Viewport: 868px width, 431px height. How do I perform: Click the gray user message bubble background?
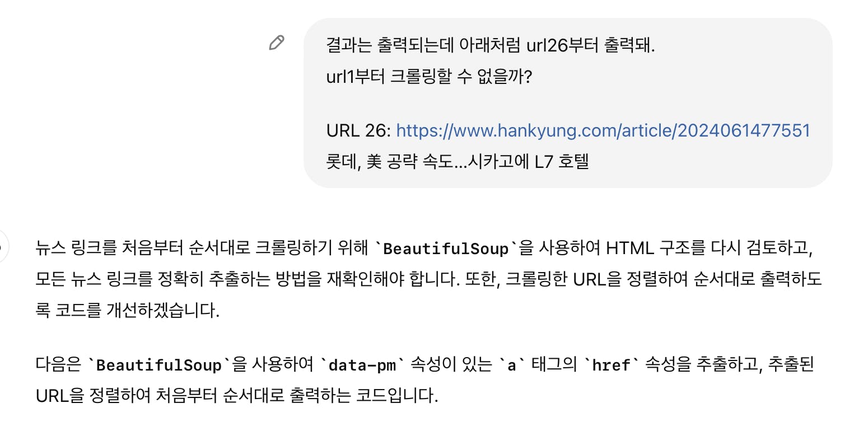point(728,90)
